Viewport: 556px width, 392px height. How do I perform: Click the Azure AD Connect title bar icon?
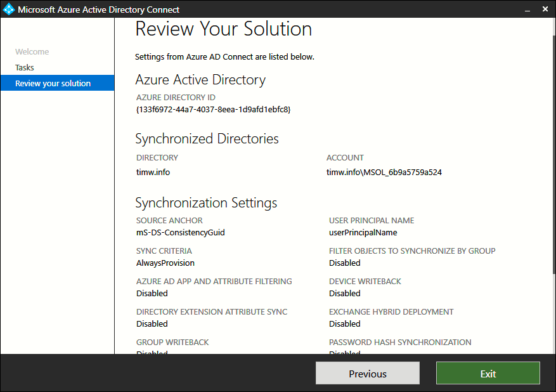[9, 10]
